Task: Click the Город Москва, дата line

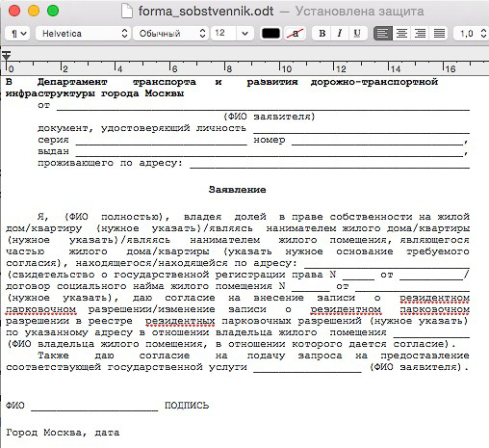Action: 63,433
